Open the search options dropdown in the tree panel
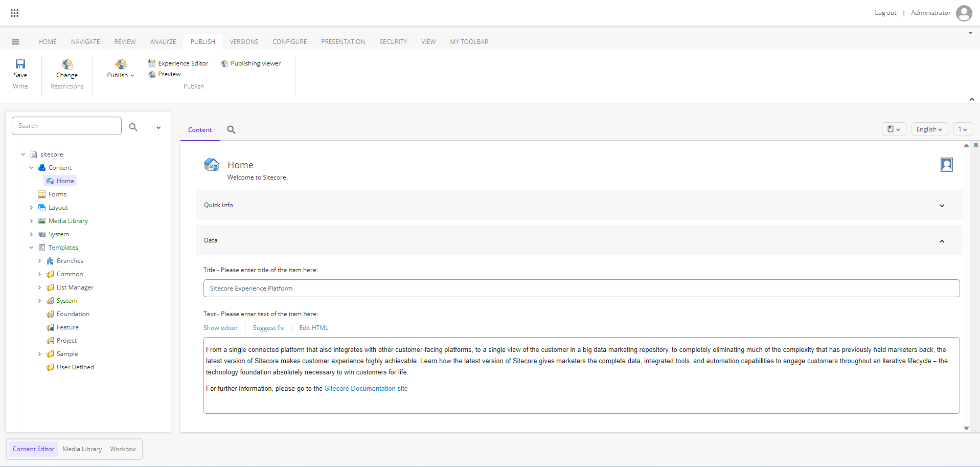Screen dimensions: 980x467 click(x=158, y=127)
